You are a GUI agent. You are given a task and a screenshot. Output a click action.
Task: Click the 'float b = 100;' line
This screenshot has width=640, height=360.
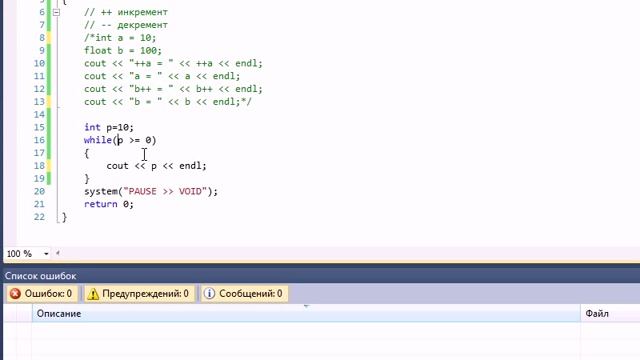point(123,51)
